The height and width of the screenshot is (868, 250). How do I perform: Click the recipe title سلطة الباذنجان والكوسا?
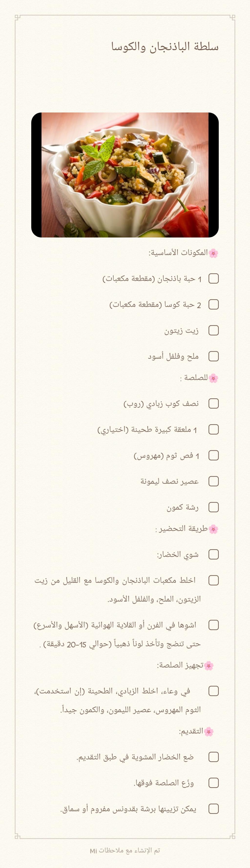point(165,46)
